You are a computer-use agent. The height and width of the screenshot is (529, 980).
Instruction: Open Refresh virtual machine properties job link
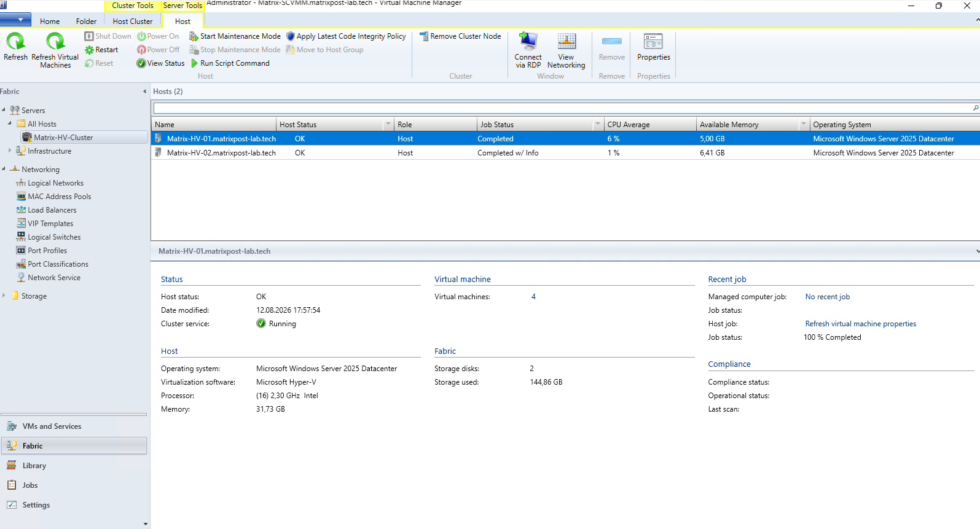pyautogui.click(x=860, y=324)
